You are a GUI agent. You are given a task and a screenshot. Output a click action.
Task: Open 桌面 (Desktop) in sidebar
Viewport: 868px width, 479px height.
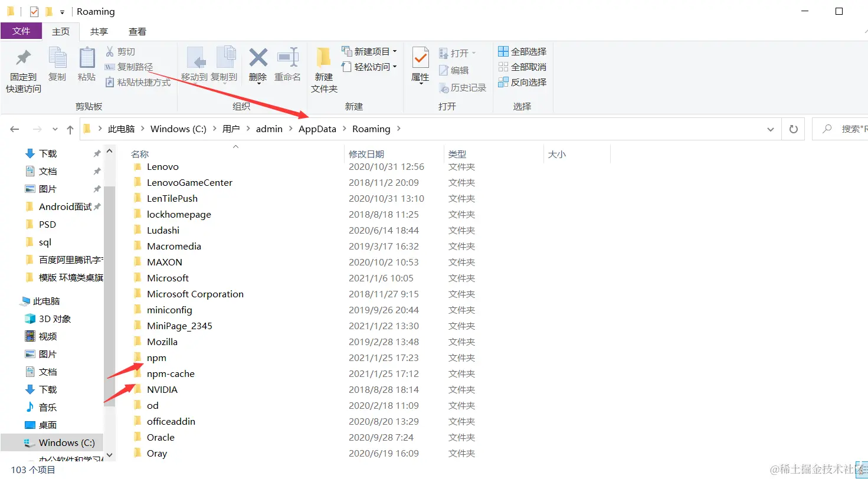(41, 425)
